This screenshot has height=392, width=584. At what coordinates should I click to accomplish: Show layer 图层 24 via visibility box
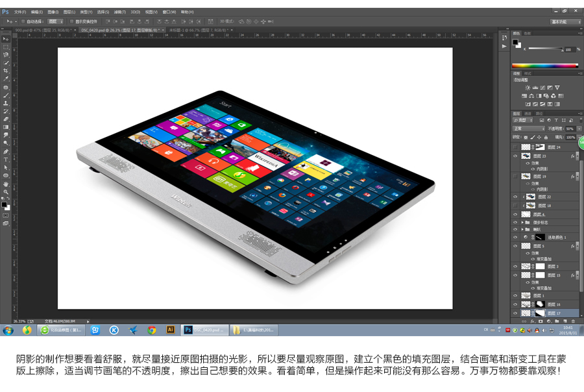pos(515,147)
